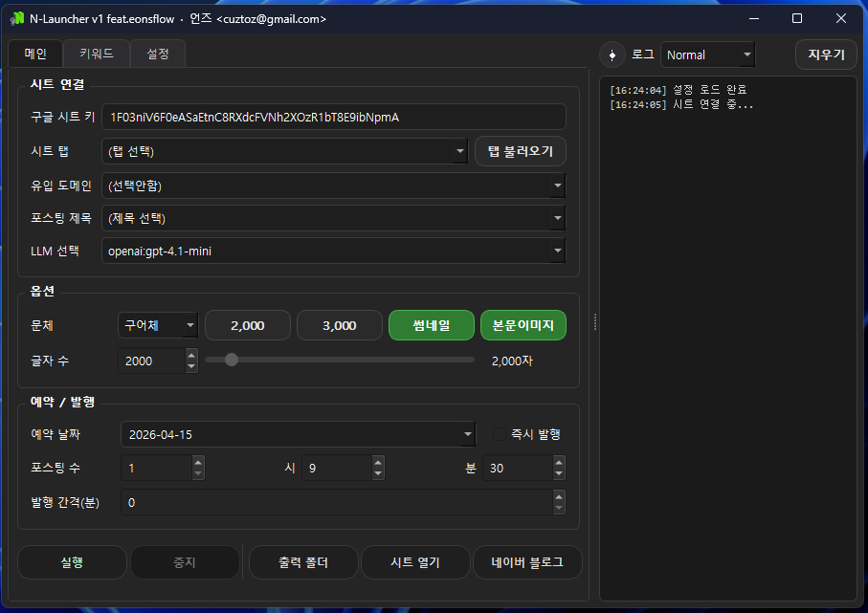Screen dimensions: 868x613
Task: Increase the 시 hour value
Action: (x=378, y=462)
